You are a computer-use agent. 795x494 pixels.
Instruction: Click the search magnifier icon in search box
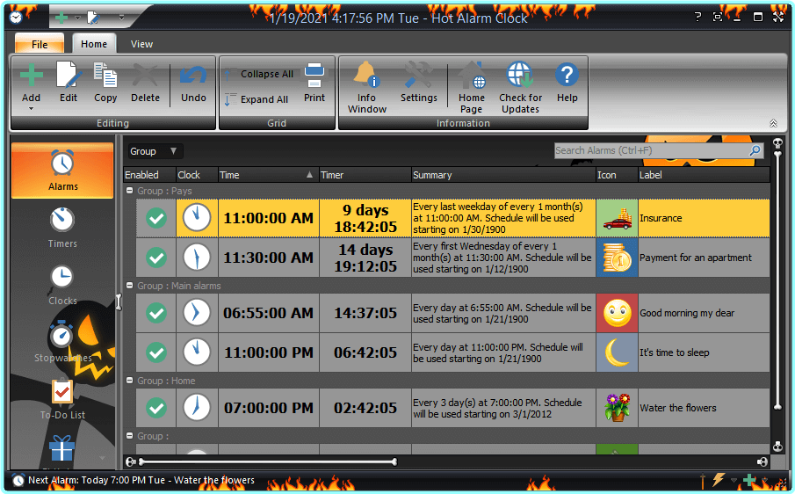pyautogui.click(x=755, y=150)
